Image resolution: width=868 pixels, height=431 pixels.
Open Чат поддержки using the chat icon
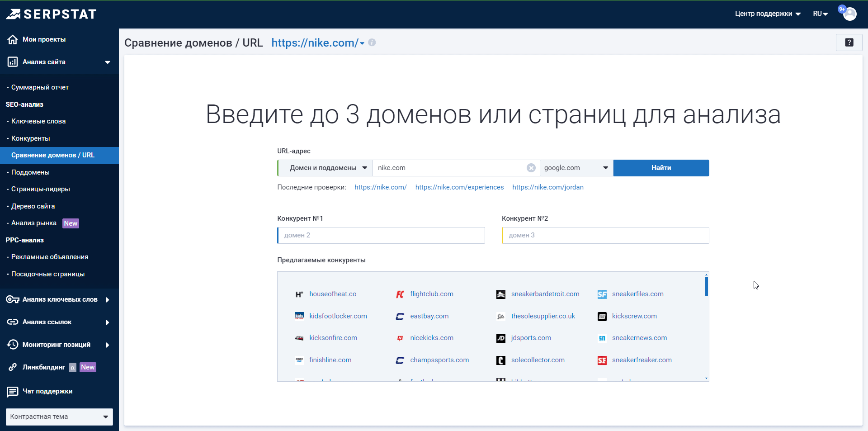pyautogui.click(x=12, y=392)
